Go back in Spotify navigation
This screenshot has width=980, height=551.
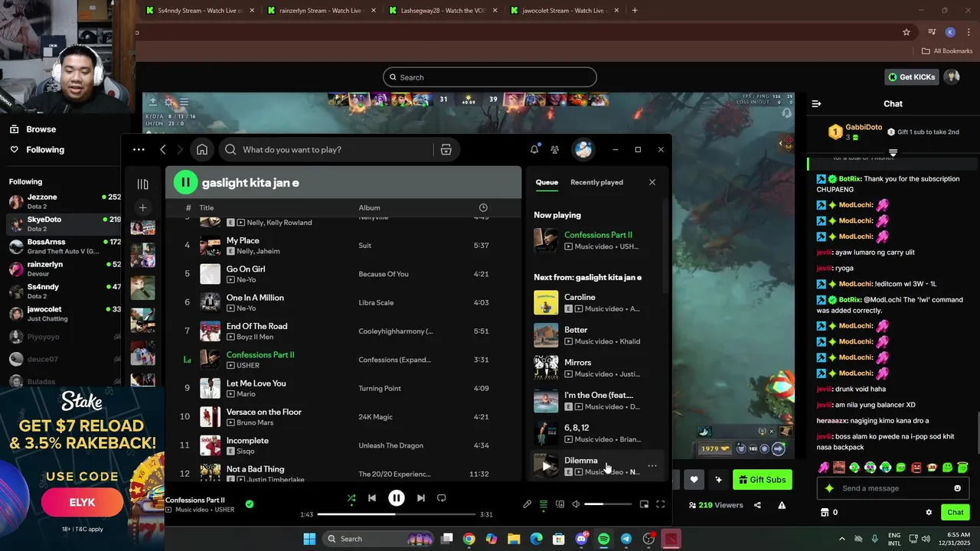click(x=163, y=150)
